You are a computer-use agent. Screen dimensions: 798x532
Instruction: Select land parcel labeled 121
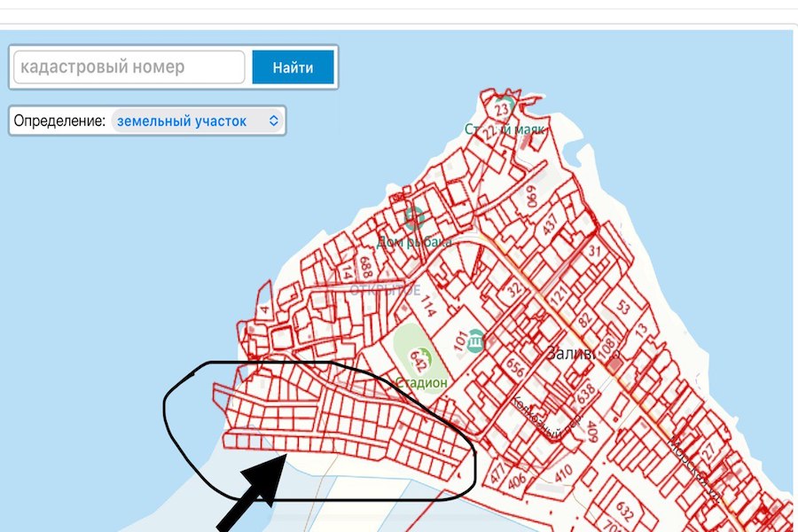click(559, 297)
